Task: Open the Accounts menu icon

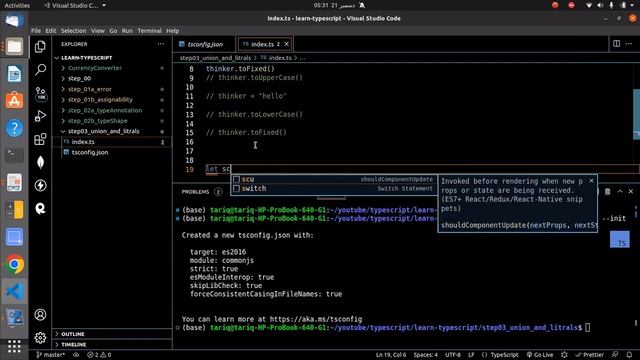Action: pyautogui.click(x=40, y=315)
